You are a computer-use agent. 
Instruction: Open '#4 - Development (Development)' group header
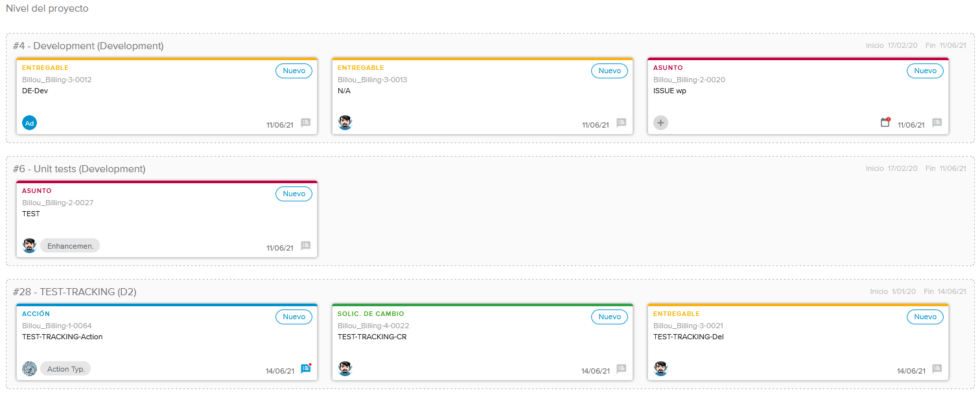pyautogui.click(x=88, y=46)
